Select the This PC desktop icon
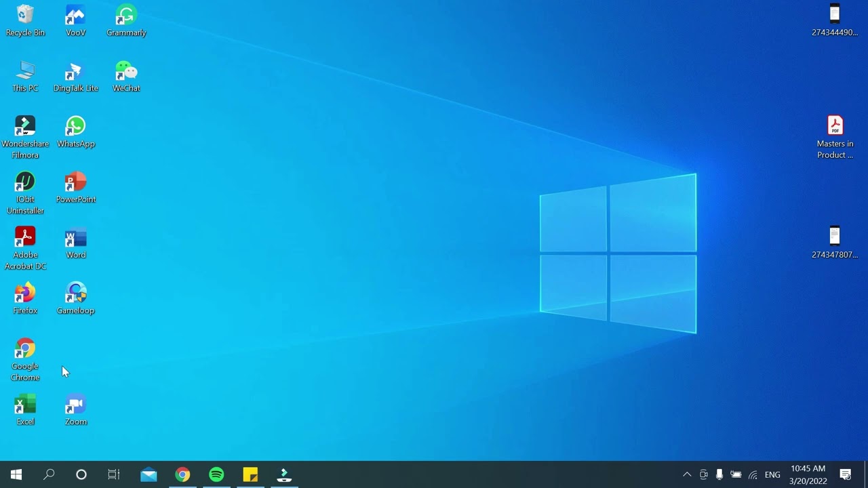 point(25,76)
